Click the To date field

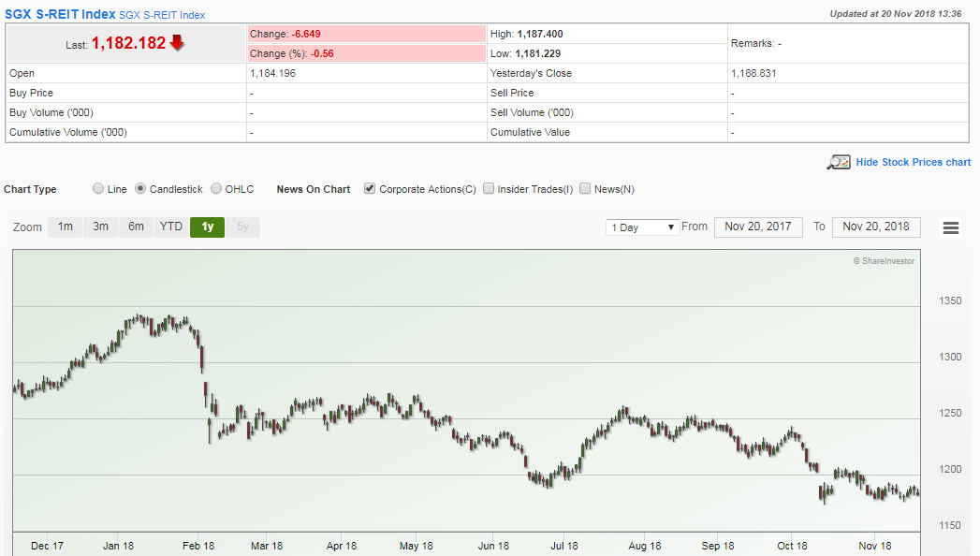tap(875, 227)
